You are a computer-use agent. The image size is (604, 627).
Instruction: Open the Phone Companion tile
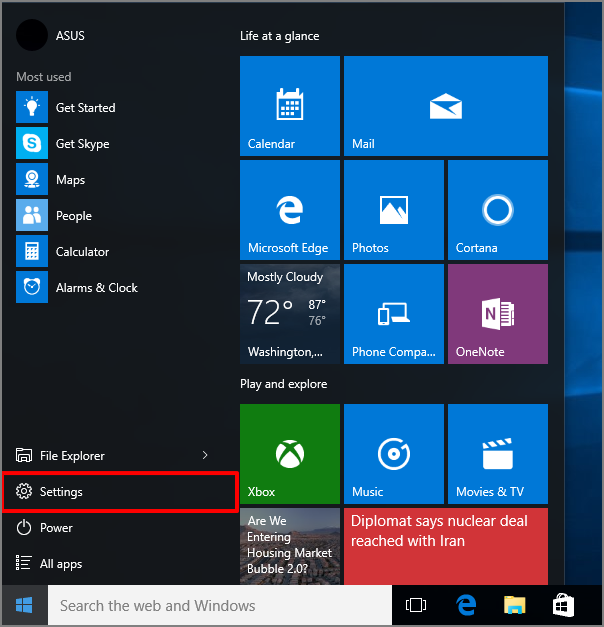click(394, 314)
